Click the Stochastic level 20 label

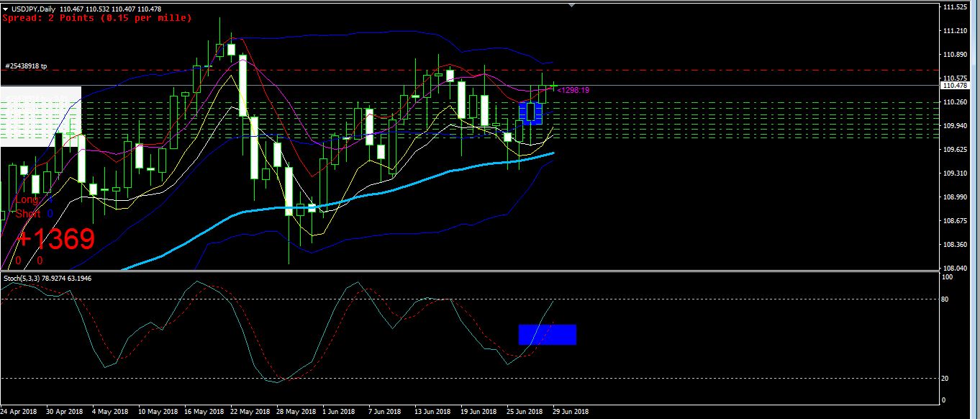coord(946,379)
